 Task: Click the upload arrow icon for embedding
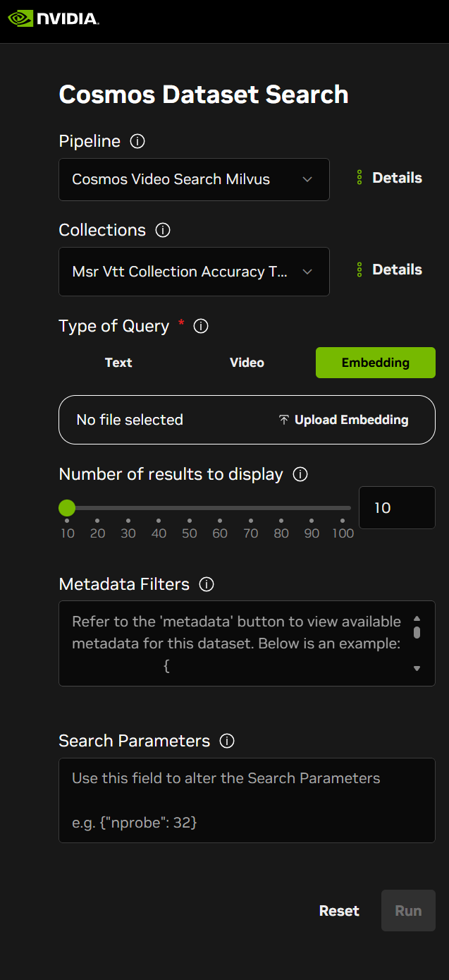click(283, 420)
